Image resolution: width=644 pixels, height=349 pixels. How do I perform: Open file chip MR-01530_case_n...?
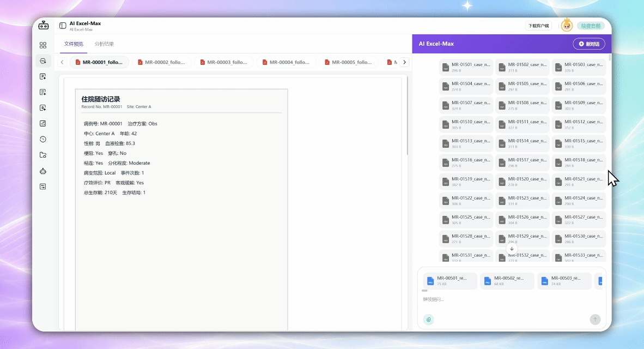tap(578, 239)
